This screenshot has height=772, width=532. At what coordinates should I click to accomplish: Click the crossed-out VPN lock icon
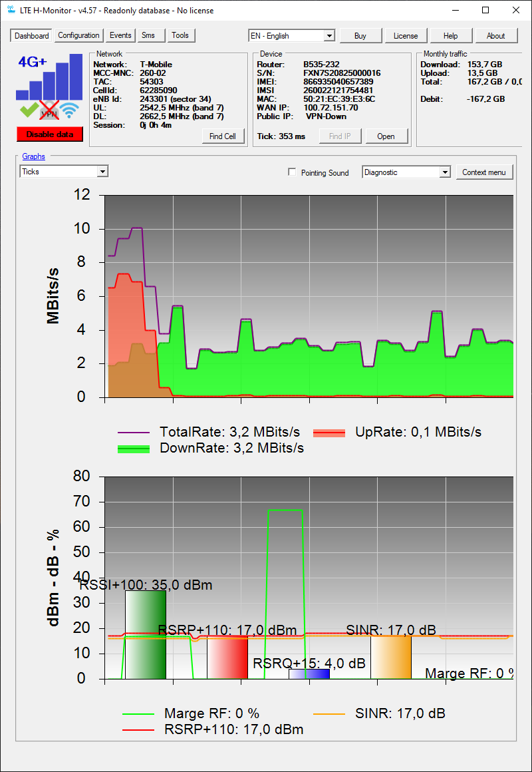[x=49, y=110]
